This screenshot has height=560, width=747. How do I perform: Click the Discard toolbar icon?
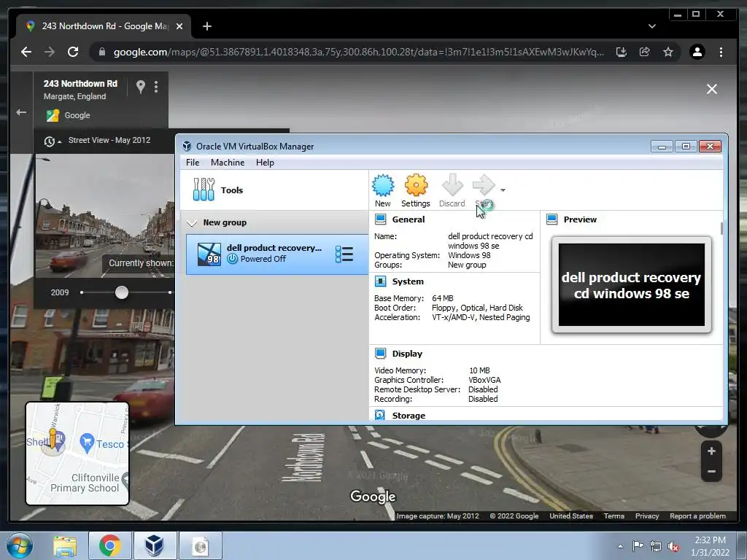click(x=452, y=190)
